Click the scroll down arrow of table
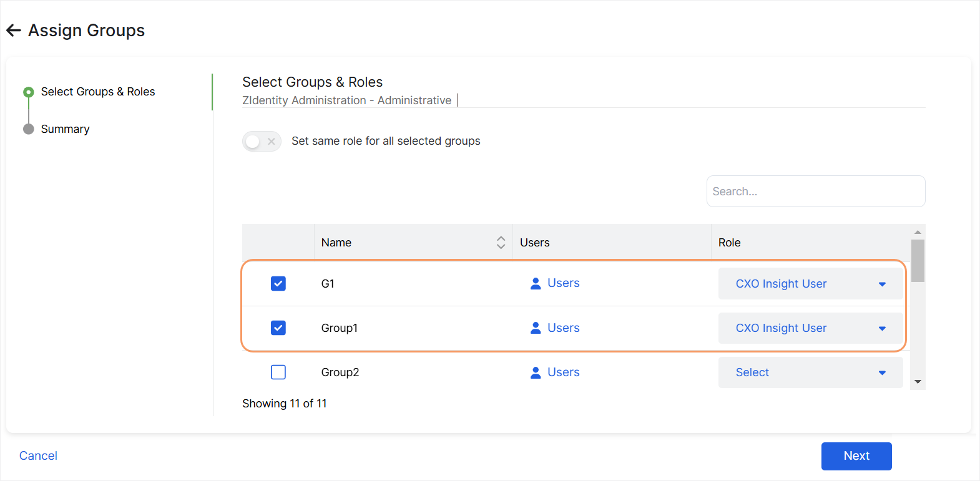This screenshot has width=980, height=481. coord(918,382)
